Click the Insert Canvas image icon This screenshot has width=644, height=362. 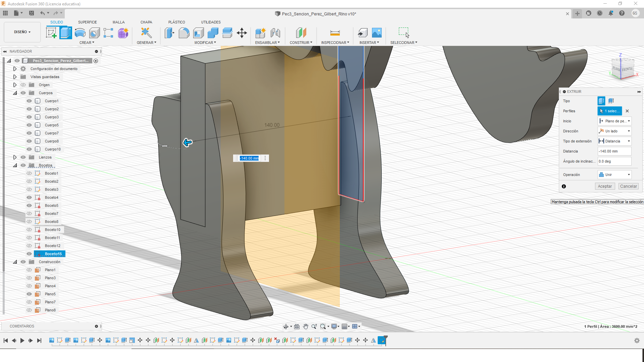pyautogui.click(x=377, y=33)
